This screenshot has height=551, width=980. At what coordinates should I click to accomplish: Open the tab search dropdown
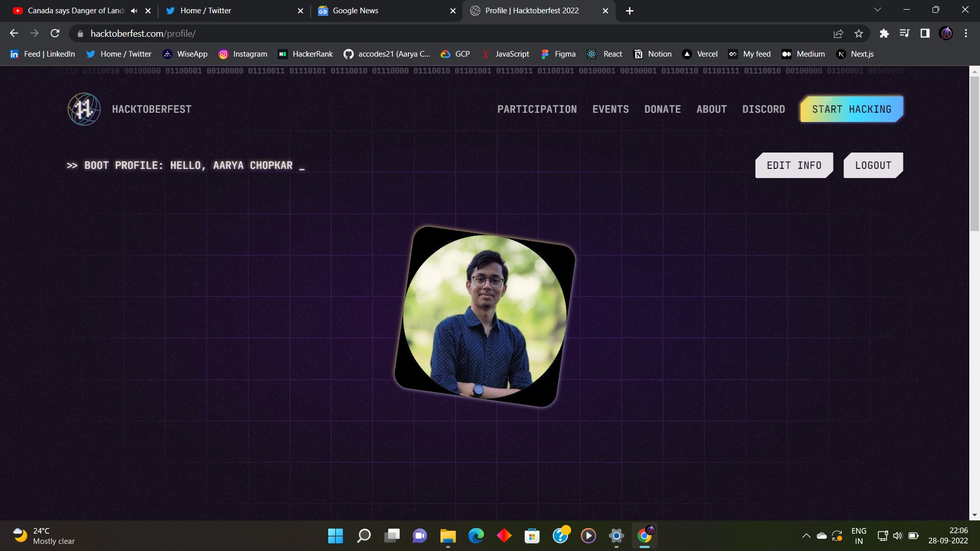877,9
